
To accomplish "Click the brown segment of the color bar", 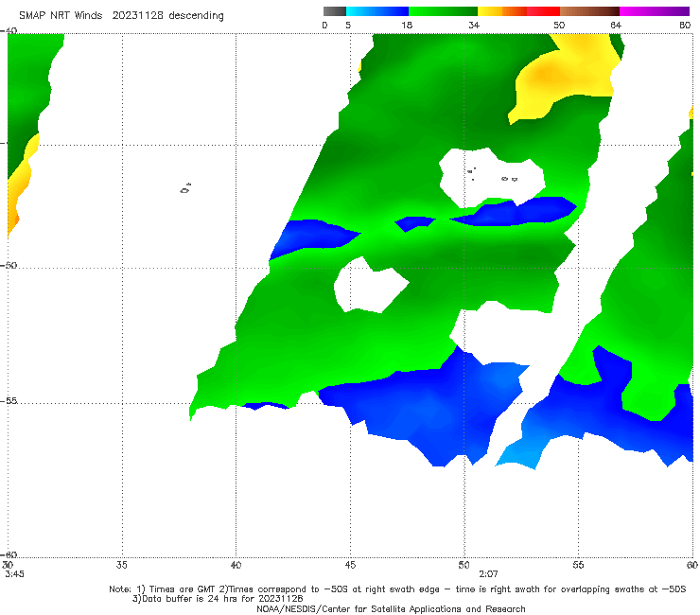I will click(589, 11).
